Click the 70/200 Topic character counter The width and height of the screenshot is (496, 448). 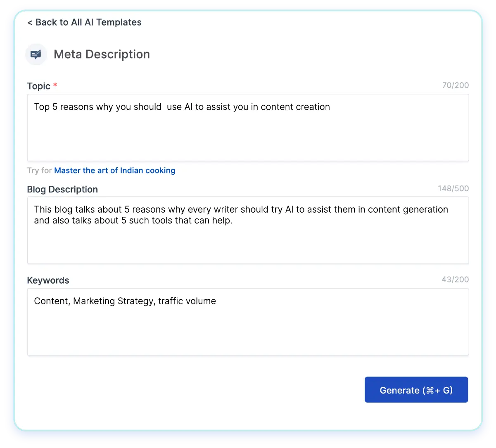click(455, 85)
